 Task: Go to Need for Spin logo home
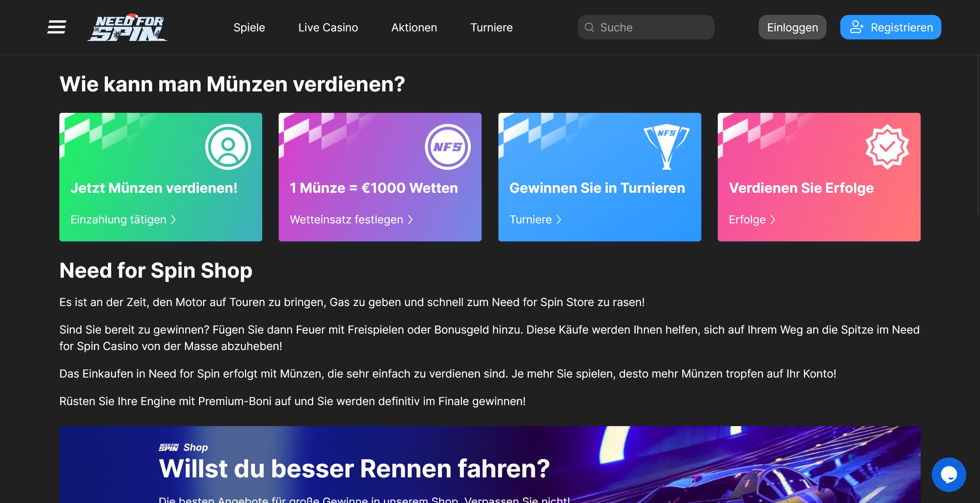point(127,27)
